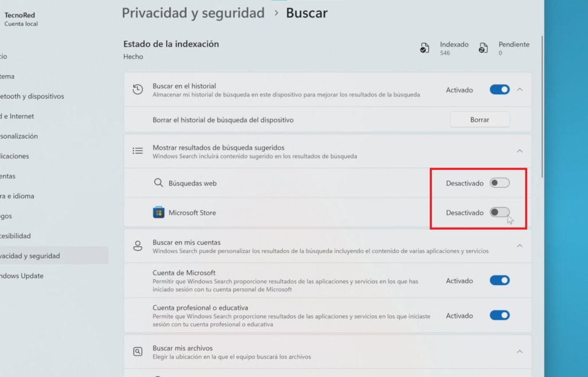The height and width of the screenshot is (377, 588).
Task: Open the Personalización sidebar section
Action: (19, 136)
